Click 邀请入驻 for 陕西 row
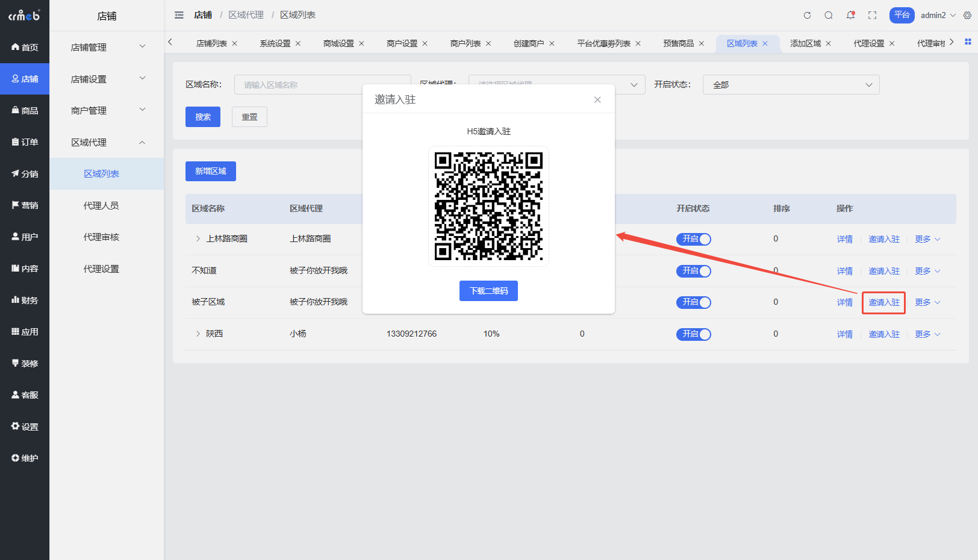Screen dimensions: 978x560 tap(884, 334)
